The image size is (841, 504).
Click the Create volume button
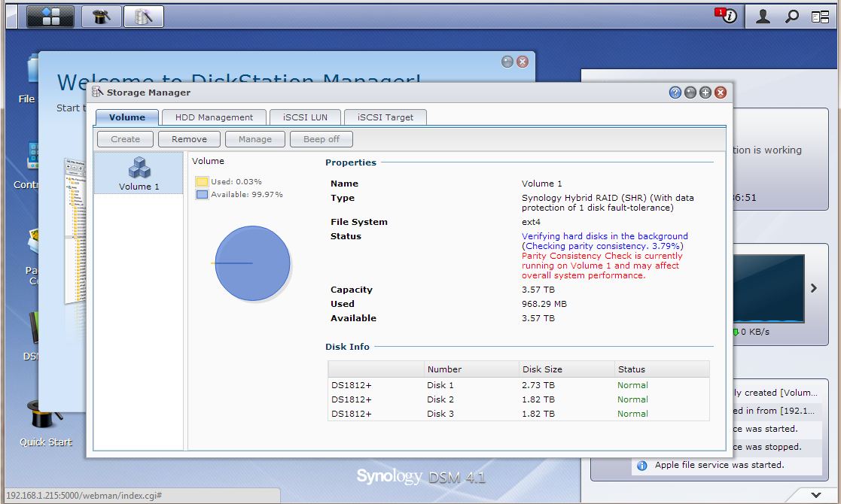(x=125, y=139)
